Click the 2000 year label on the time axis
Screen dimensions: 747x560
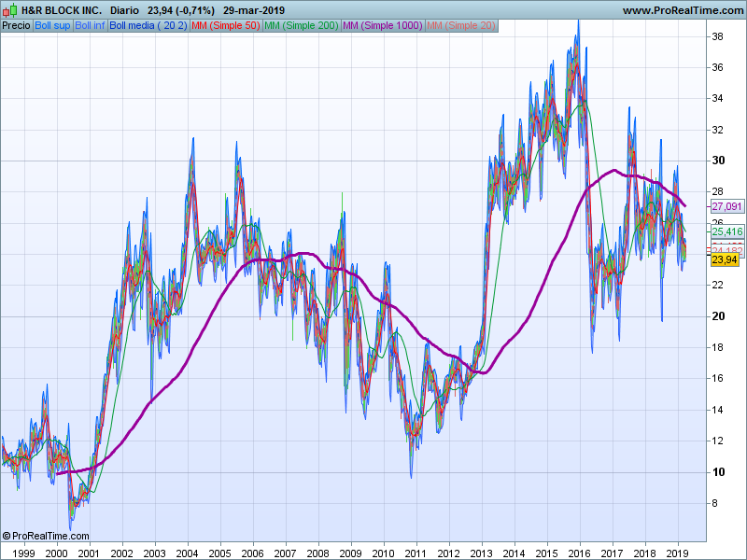click(x=56, y=553)
